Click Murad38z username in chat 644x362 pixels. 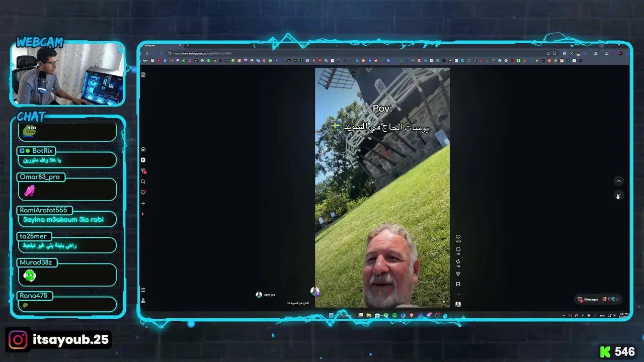pos(36,262)
